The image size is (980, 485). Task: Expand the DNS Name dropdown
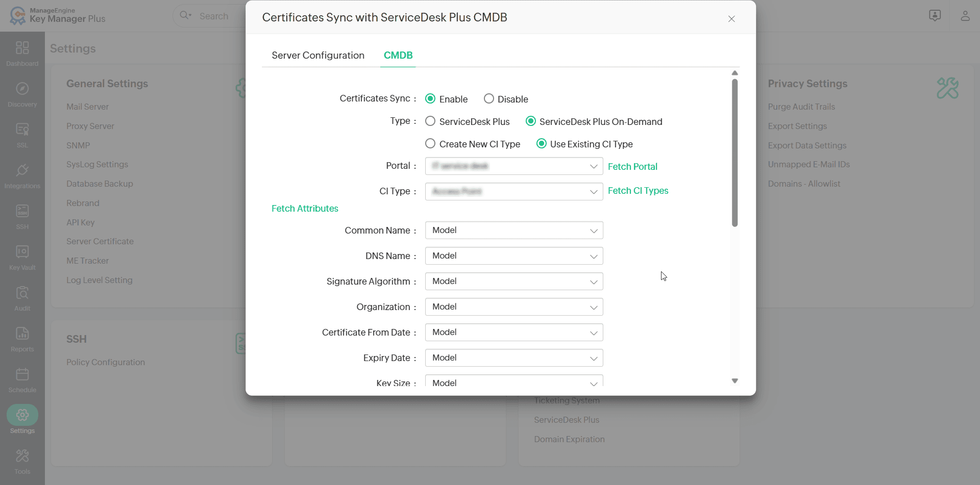(514, 256)
